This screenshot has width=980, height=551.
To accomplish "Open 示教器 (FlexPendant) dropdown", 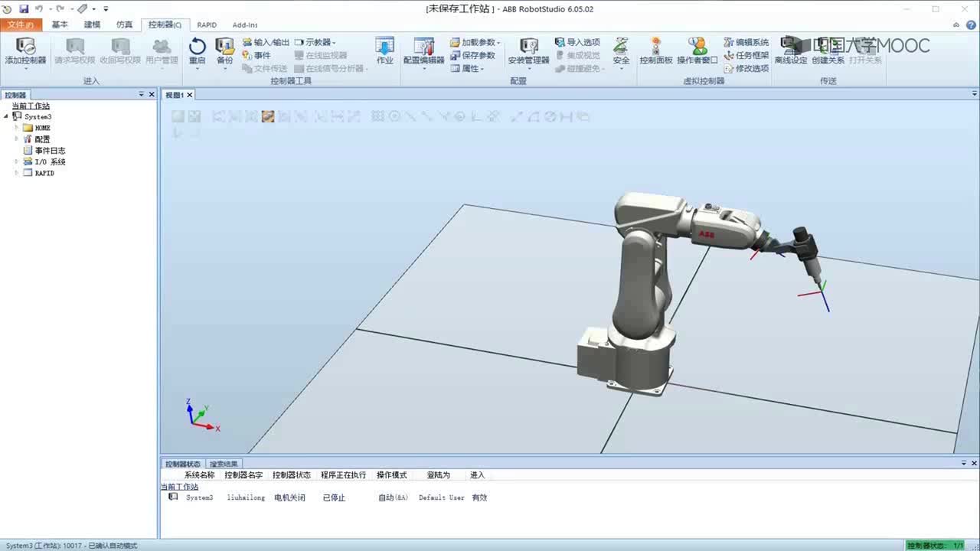I will [315, 42].
